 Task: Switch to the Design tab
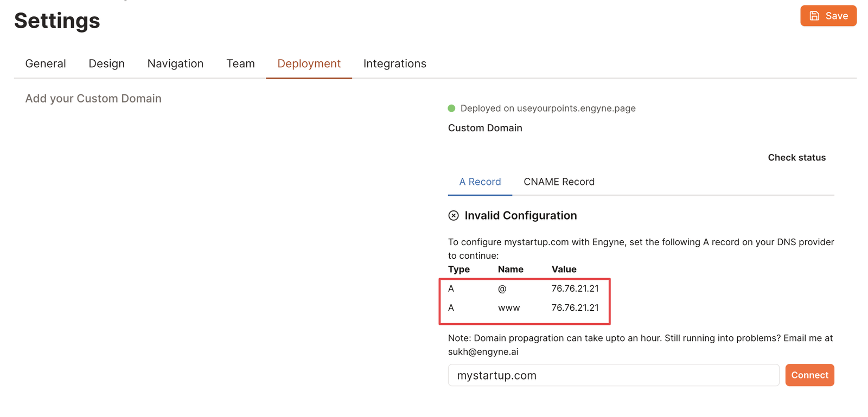106,63
